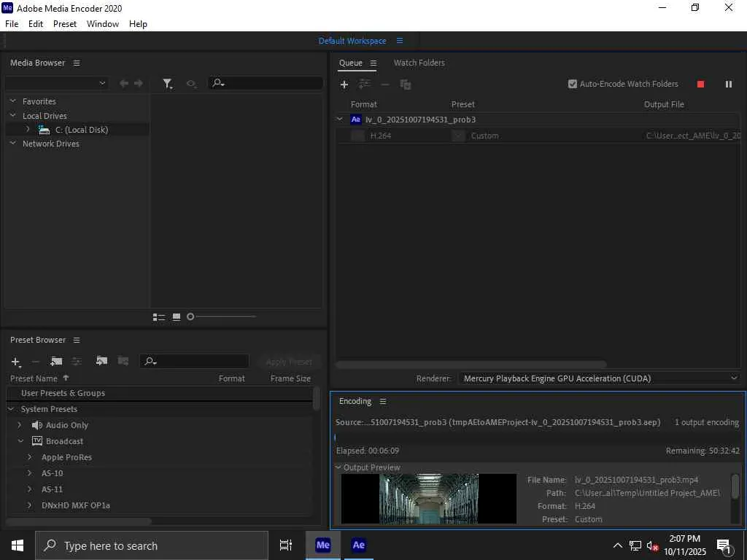This screenshot has width=747, height=560.
Task: Collapse the System Presets group
Action: 10,409
